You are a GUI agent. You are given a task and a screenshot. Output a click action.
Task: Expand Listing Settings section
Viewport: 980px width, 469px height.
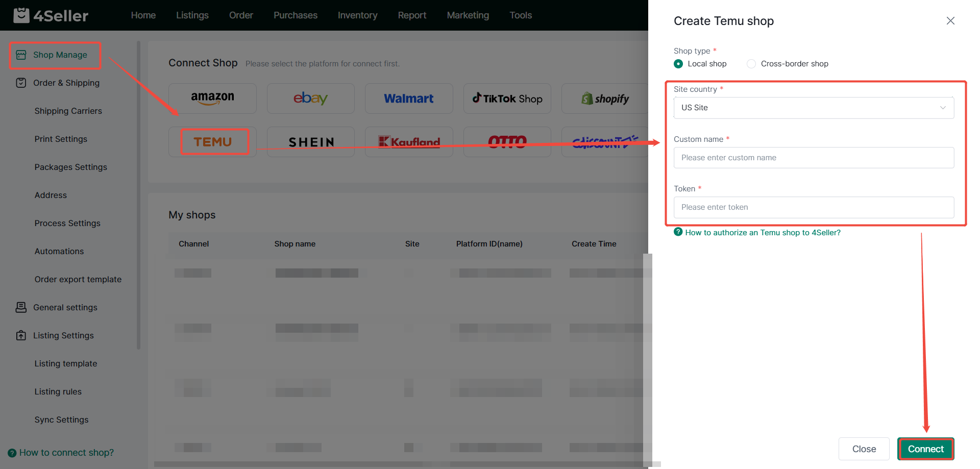click(63, 335)
